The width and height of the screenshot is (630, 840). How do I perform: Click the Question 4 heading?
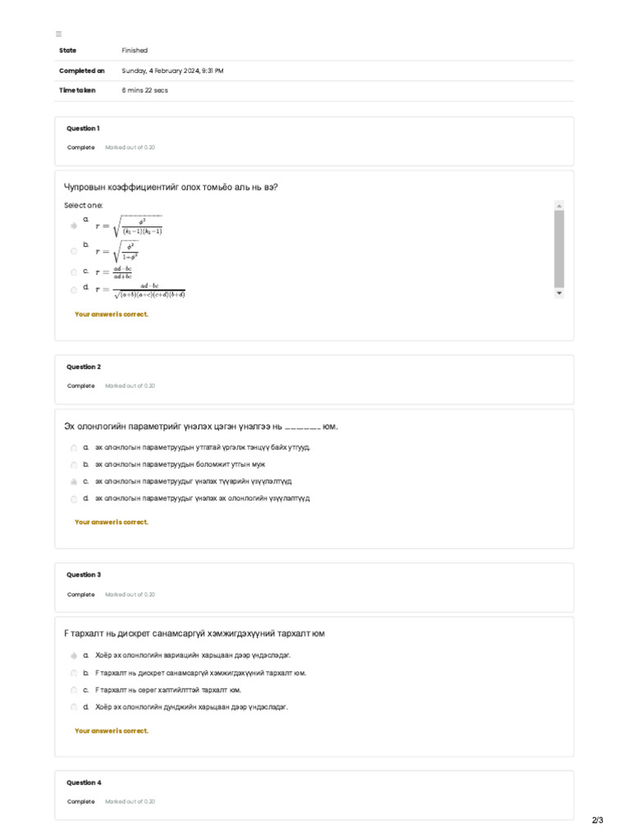(x=83, y=783)
